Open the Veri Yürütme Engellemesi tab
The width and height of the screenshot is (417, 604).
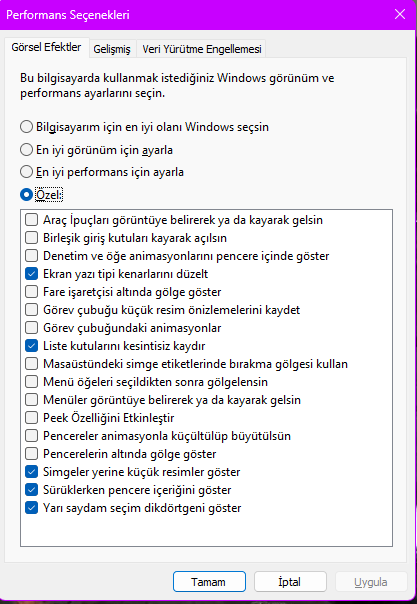(202, 49)
